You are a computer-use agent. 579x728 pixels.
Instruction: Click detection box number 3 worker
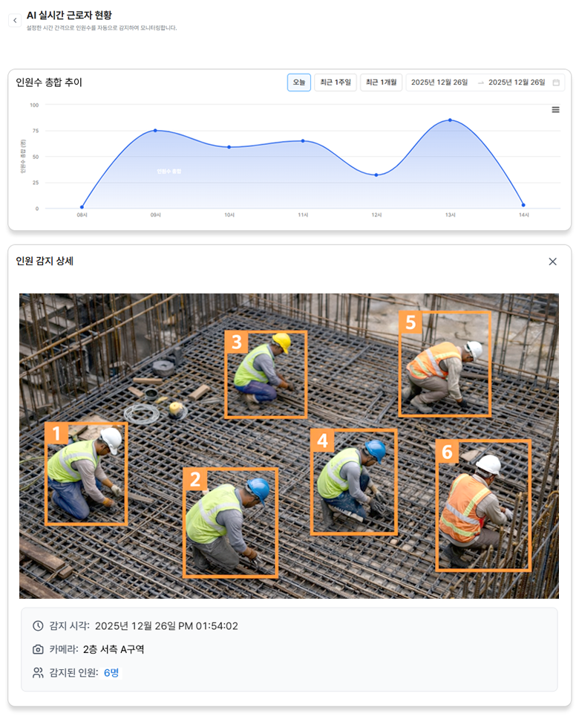266,374
